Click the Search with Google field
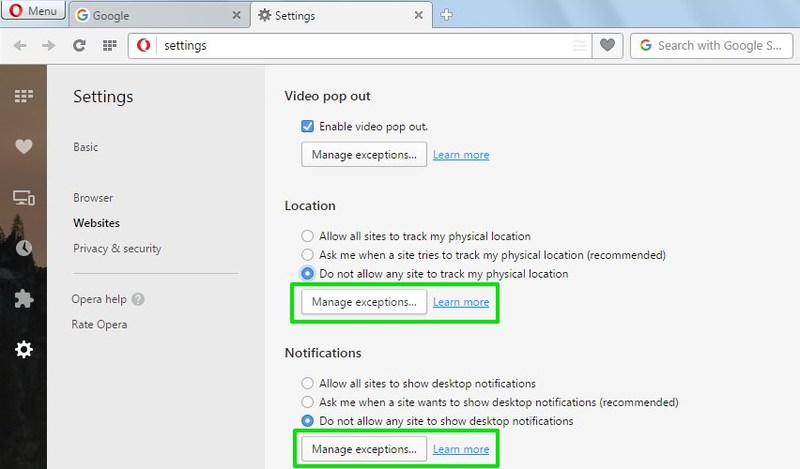The height and width of the screenshot is (469, 800). click(x=711, y=46)
